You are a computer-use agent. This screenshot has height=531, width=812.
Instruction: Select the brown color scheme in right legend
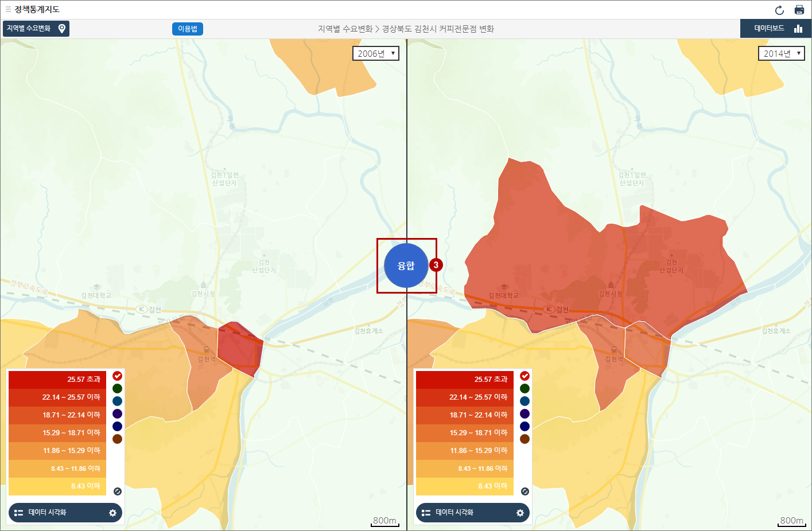(x=525, y=439)
